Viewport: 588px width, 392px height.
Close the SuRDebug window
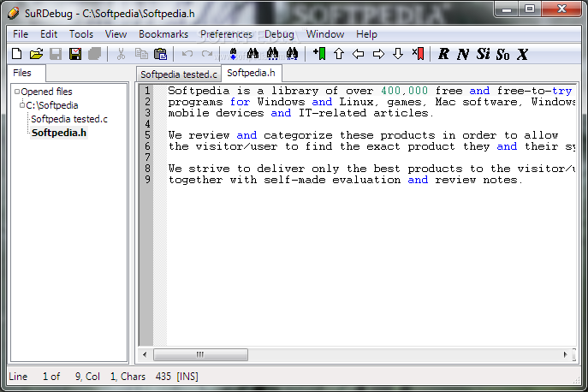[561, 9]
